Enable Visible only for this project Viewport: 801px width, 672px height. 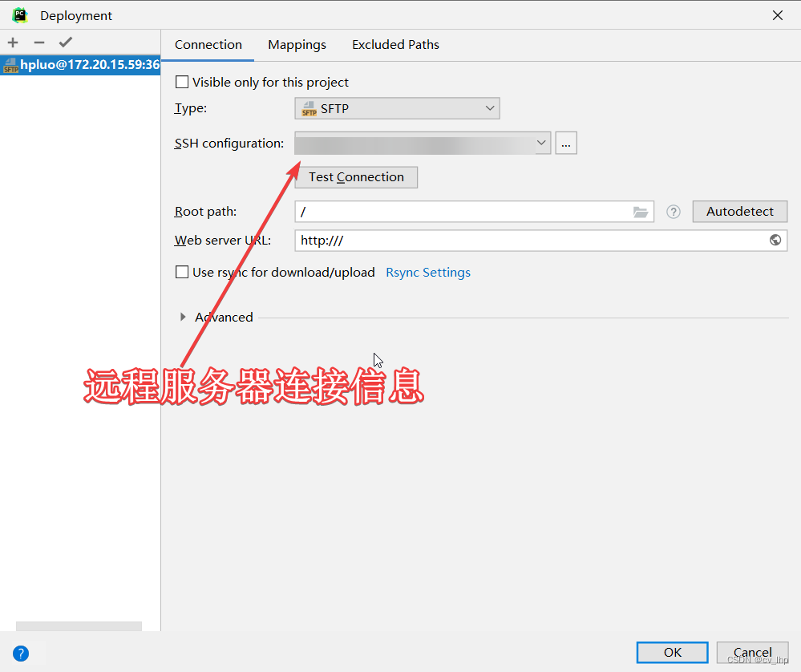click(x=182, y=81)
